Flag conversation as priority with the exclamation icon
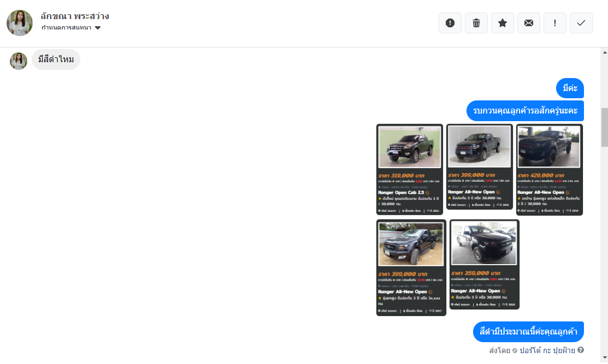This screenshot has width=608, height=364. [555, 23]
